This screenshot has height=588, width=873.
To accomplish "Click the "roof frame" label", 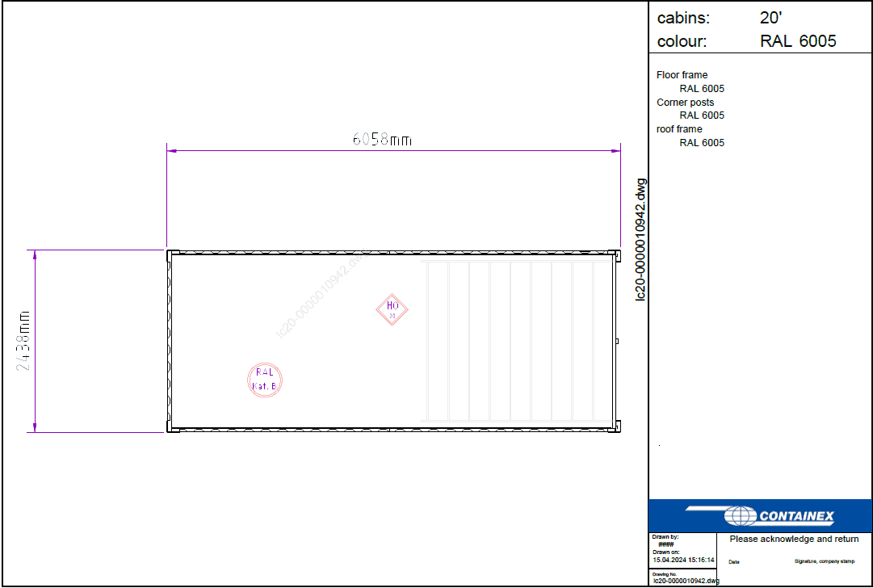I will point(679,129).
